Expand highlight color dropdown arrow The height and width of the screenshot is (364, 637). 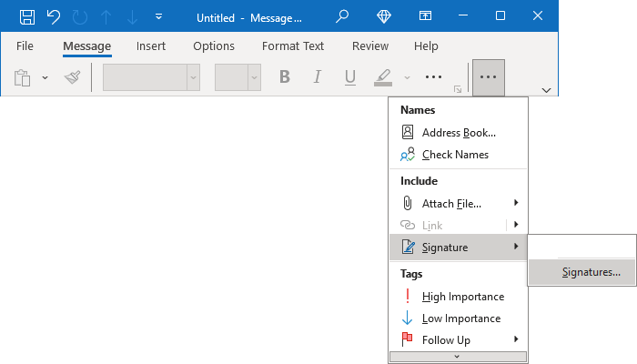pos(407,77)
